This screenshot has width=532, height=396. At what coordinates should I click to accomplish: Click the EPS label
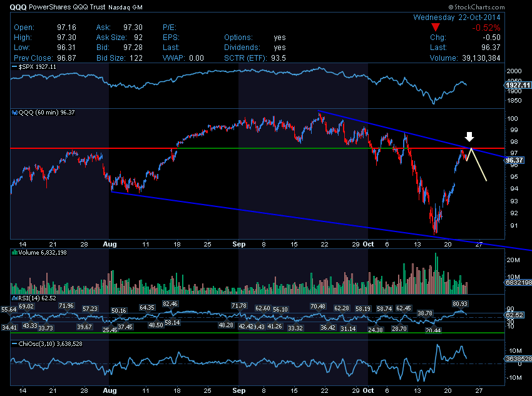click(171, 38)
